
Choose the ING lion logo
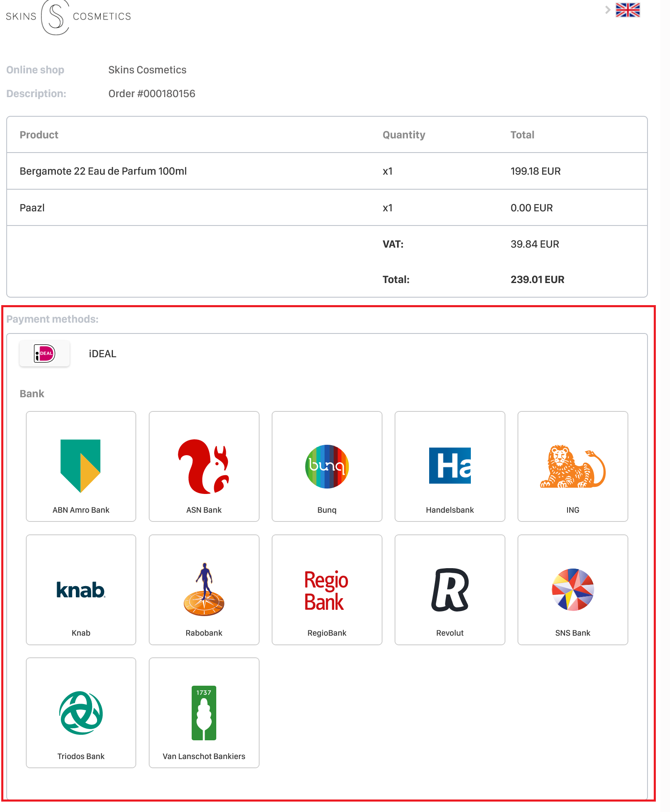[572, 466]
